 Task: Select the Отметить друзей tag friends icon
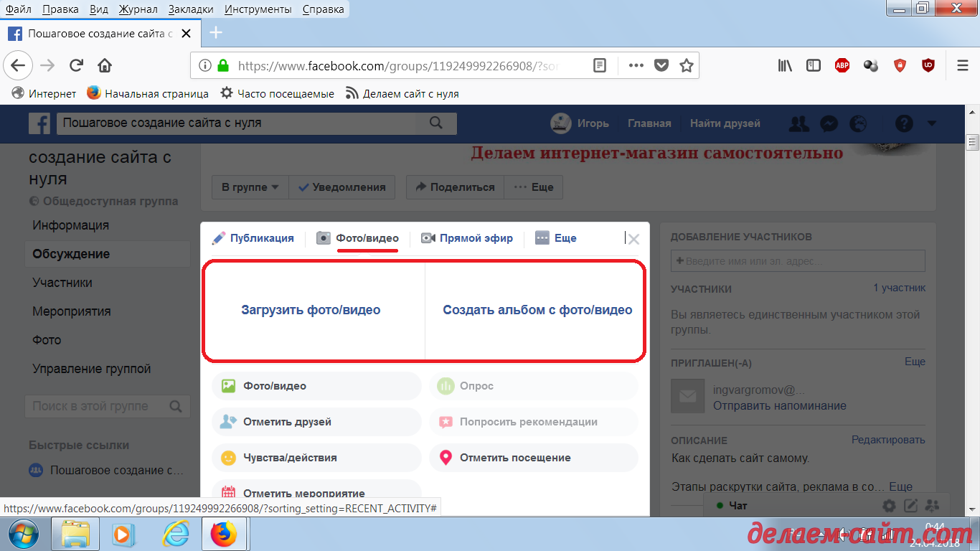[x=230, y=422]
